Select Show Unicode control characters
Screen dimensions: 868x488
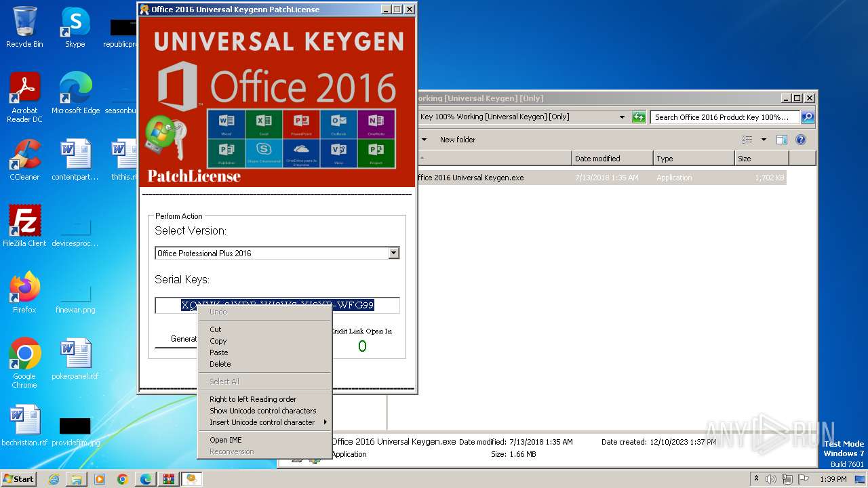pyautogui.click(x=264, y=411)
